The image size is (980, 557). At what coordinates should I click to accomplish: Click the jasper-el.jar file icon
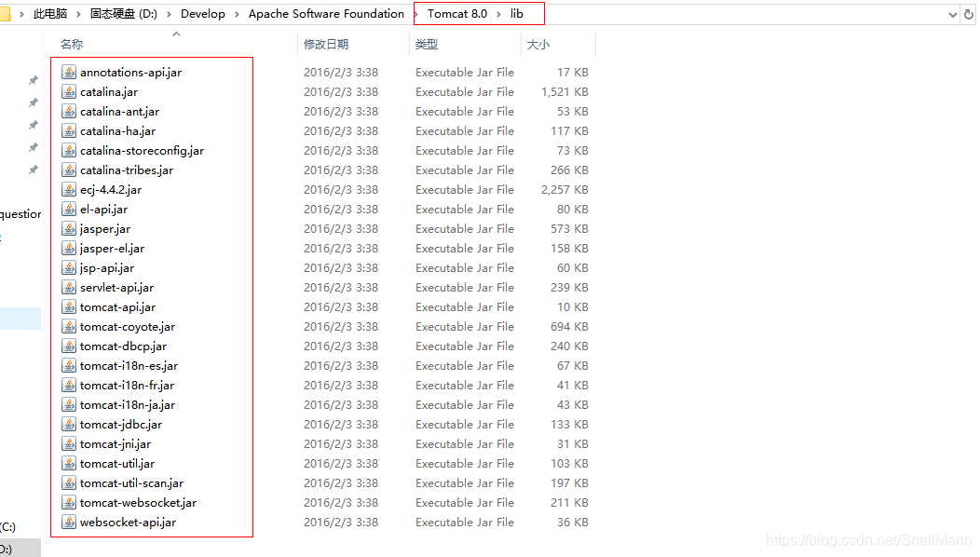tap(69, 248)
